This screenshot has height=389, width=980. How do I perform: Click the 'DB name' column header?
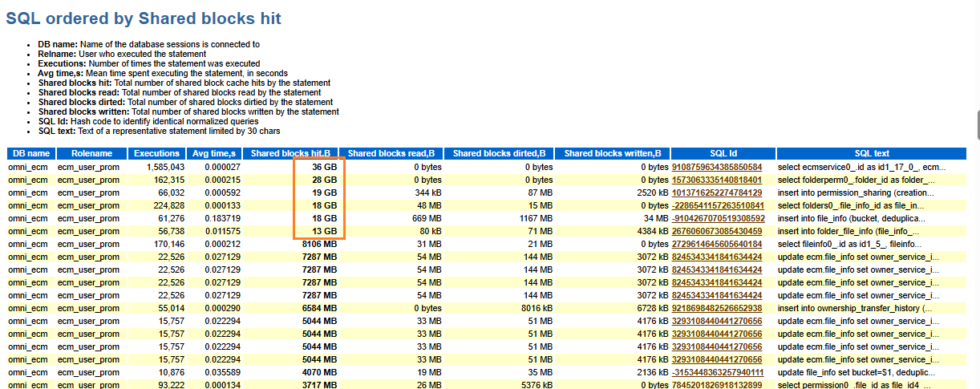[31, 153]
